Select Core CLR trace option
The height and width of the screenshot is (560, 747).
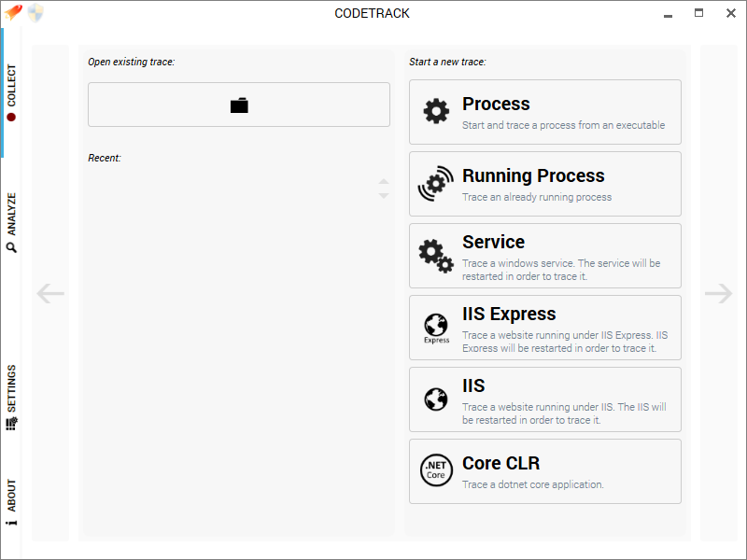(545, 471)
